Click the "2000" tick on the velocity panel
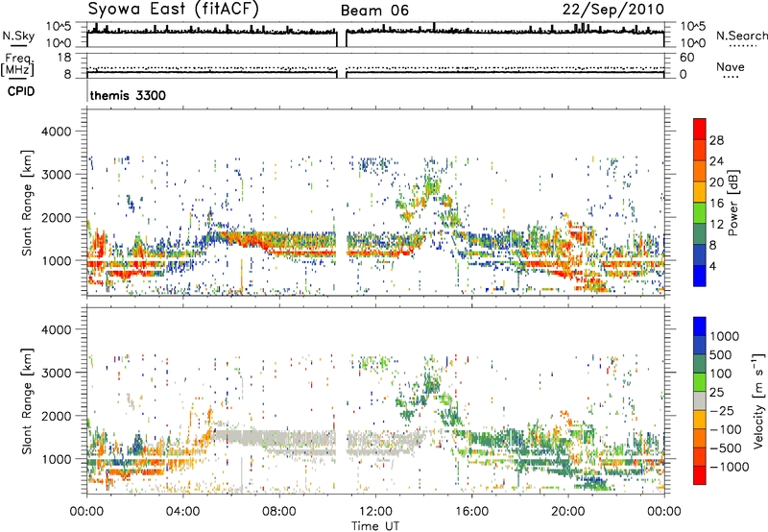This screenshot has width=768, height=532. pyautogui.click(x=56, y=416)
